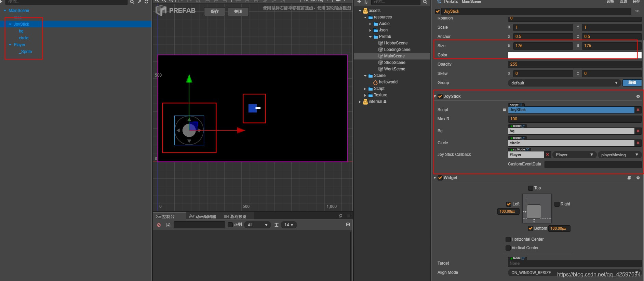Close prefab editing with 关闭 button
Image resolution: width=644 pixels, height=281 pixels.
(x=238, y=12)
